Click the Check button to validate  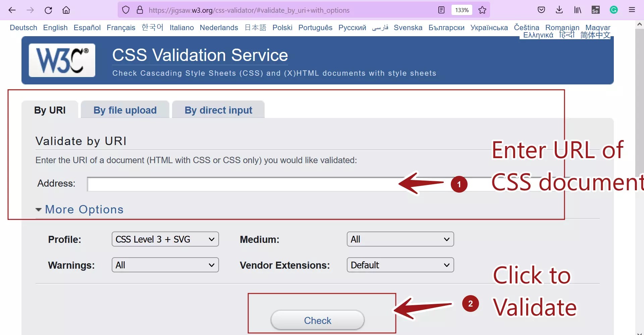[317, 320]
